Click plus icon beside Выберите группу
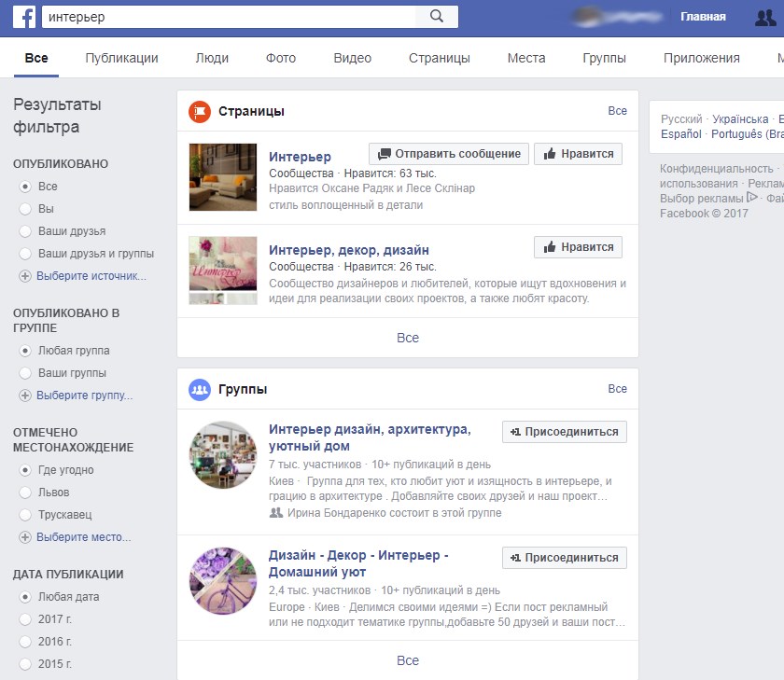 (x=24, y=396)
